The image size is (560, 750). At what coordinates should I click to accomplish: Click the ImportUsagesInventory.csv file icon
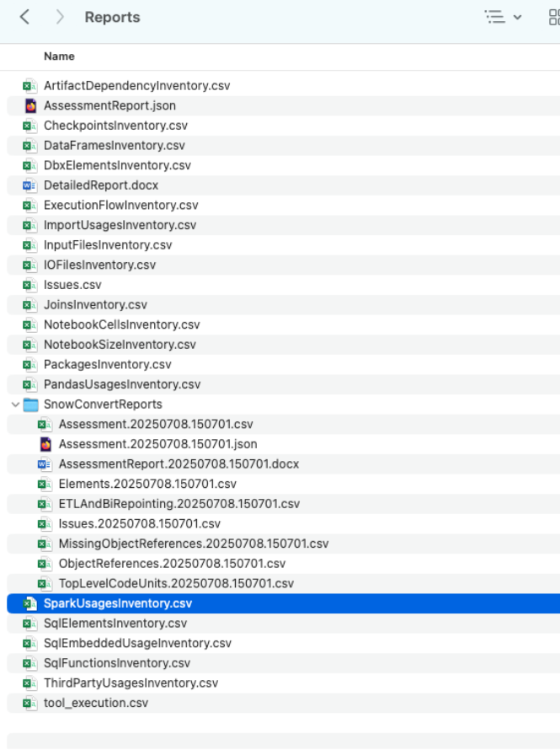[x=29, y=225]
